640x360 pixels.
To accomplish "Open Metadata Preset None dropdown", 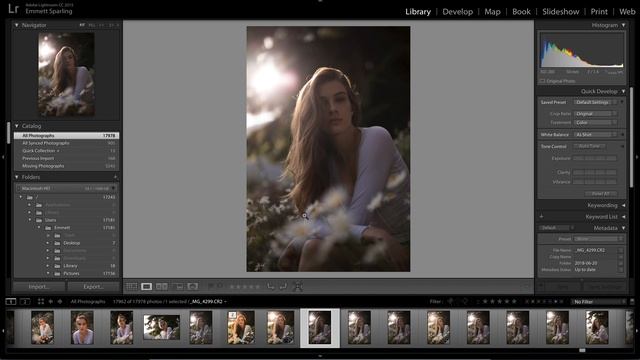I will point(598,239).
